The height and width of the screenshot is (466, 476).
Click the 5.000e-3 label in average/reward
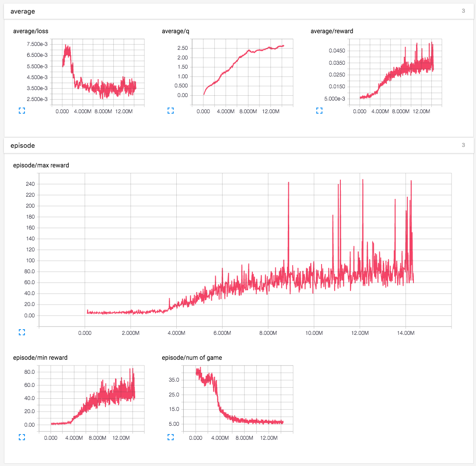point(335,99)
